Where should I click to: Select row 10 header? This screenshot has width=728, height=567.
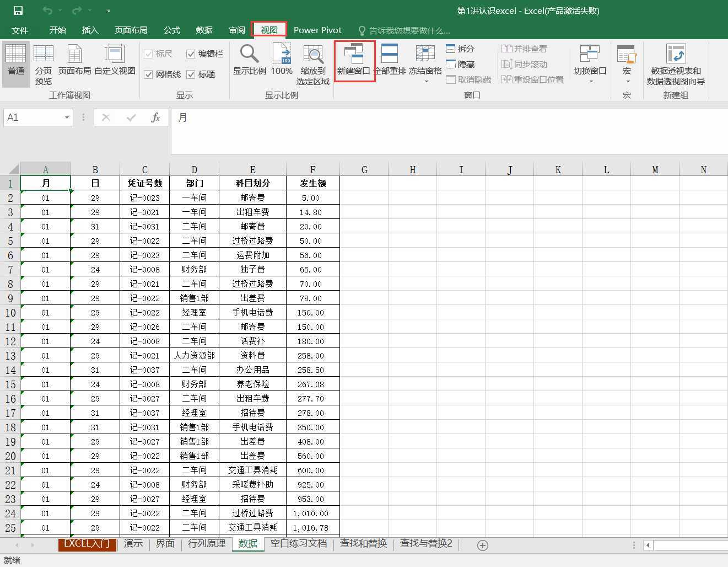(10, 313)
